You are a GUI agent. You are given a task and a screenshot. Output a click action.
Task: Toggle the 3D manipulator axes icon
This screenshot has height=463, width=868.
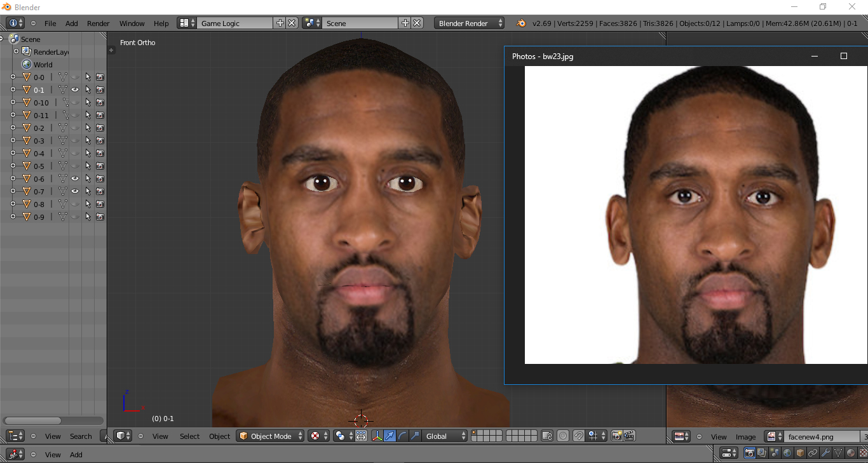pos(377,436)
